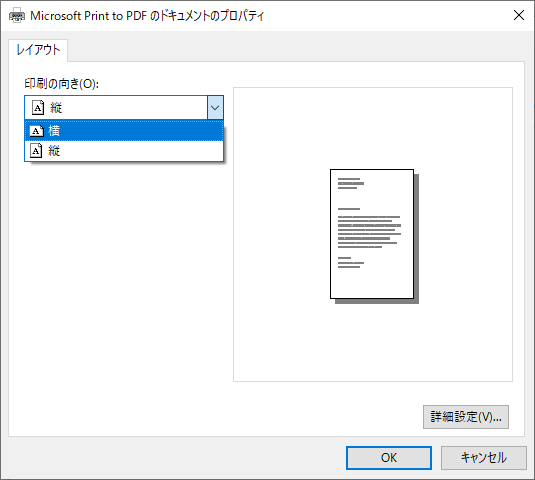Viewport: 535px width, 480px height.
Task: Click the landscape page icon beside 横
Action: (x=37, y=131)
